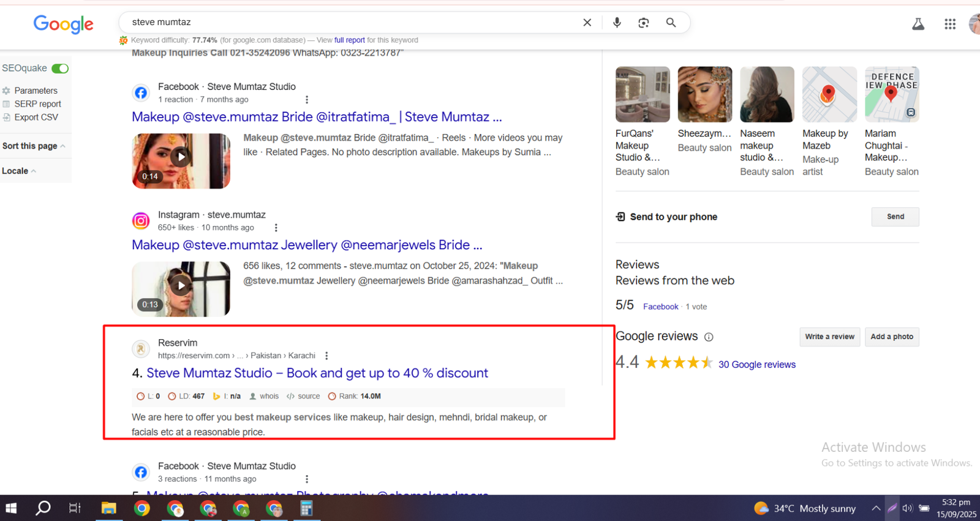This screenshot has width=980, height=521.
Task: Click info icon next to Google reviews
Action: 709,337
